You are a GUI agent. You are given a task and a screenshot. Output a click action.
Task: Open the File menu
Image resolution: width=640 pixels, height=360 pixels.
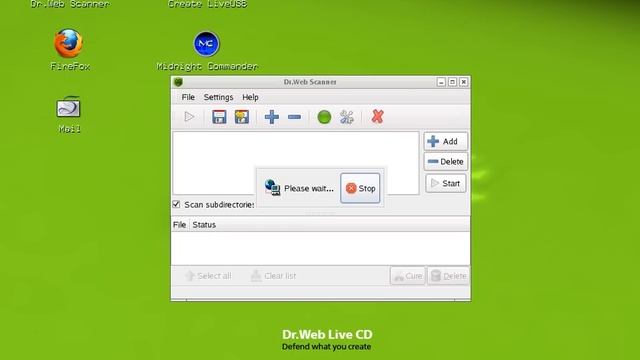click(188, 97)
